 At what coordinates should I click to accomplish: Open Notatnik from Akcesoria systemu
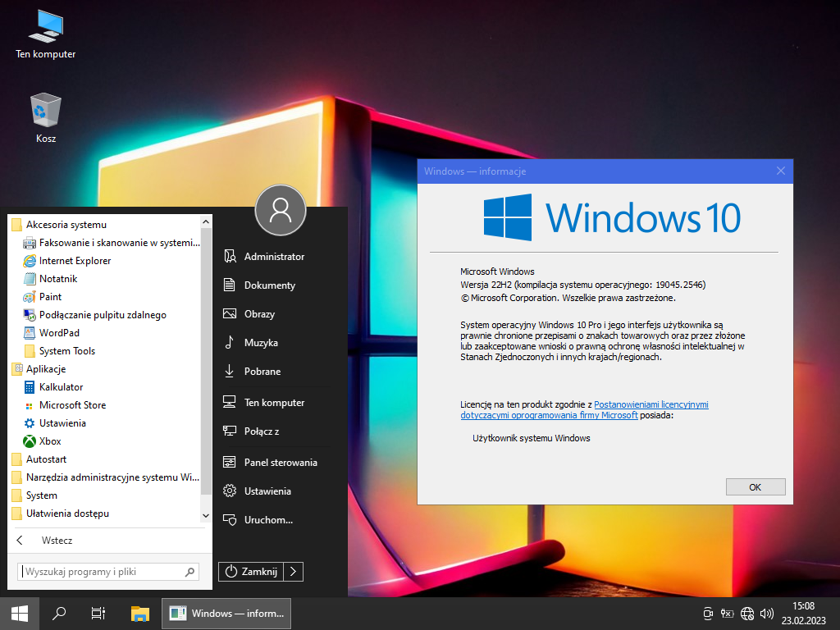pyautogui.click(x=57, y=279)
